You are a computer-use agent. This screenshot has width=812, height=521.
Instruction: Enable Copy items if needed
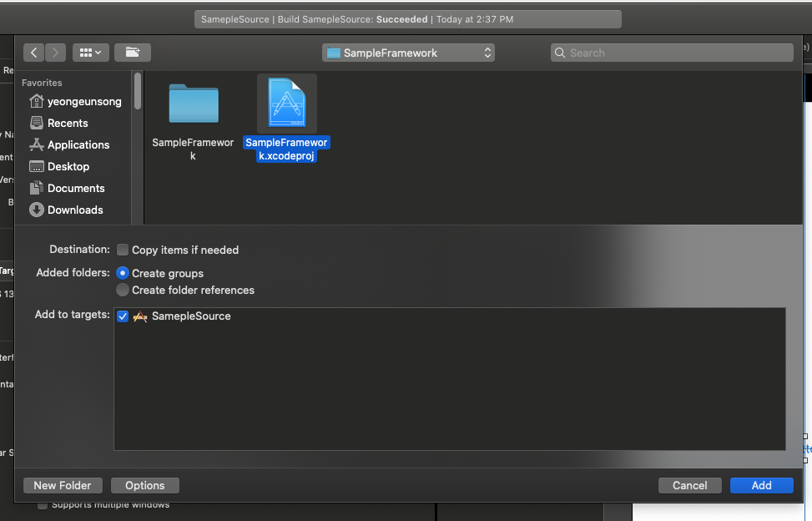tap(123, 250)
